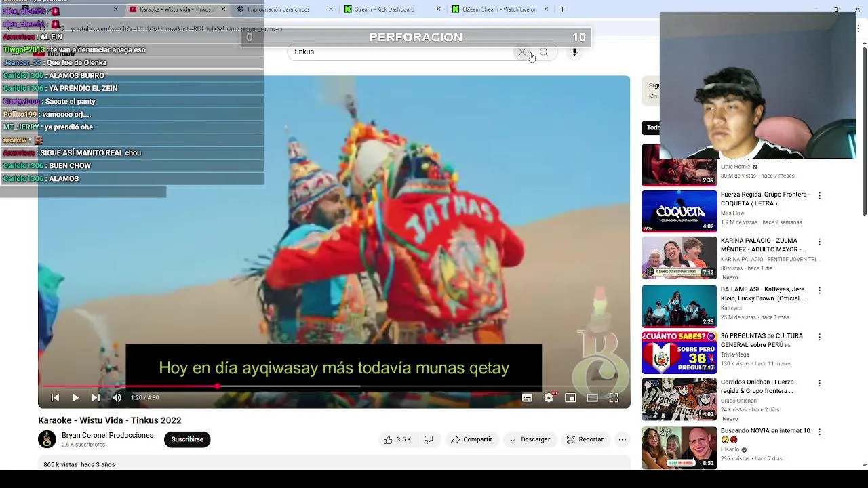Viewport: 868px width, 488px height.
Task: Clear the tinkus search text
Action: coord(521,52)
